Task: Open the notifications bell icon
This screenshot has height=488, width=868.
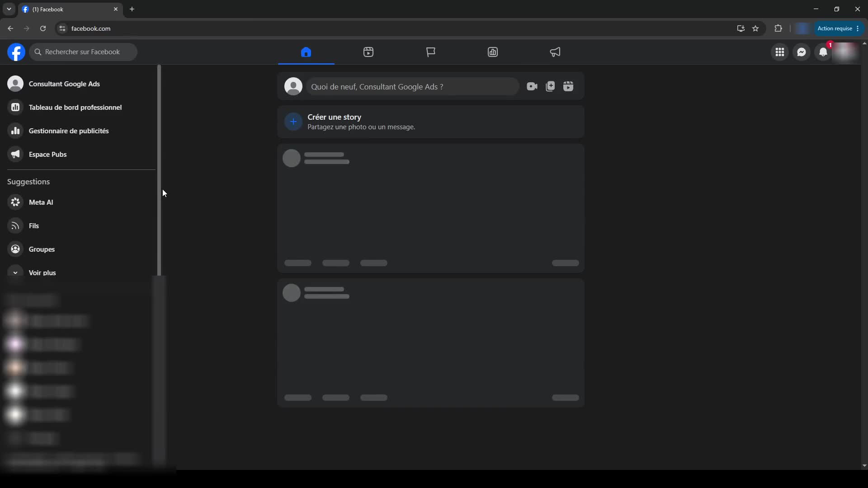Action: [x=823, y=52]
